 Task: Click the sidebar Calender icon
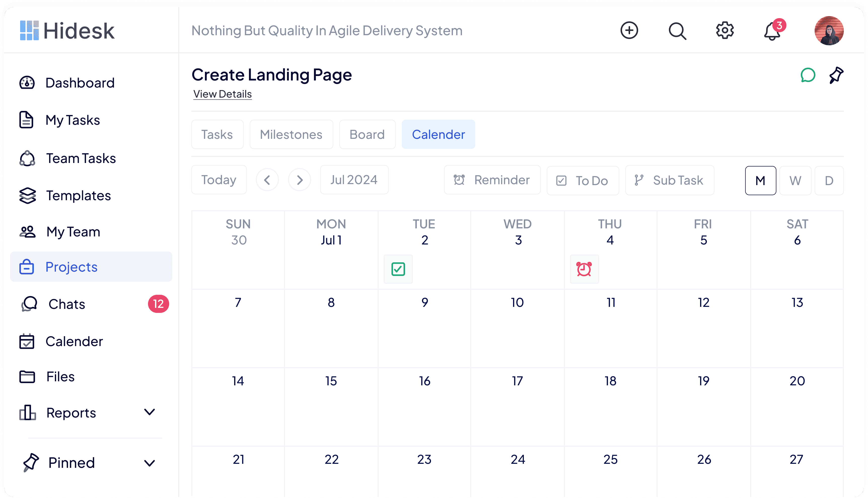27,341
